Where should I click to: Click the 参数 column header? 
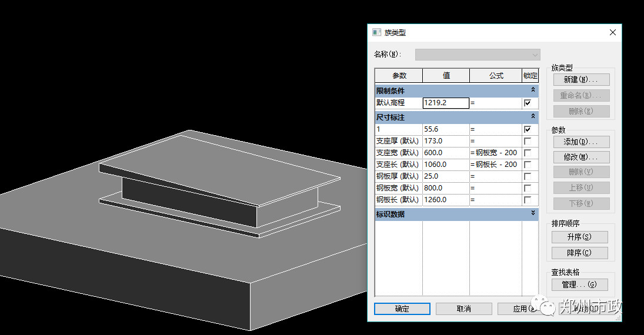point(399,76)
